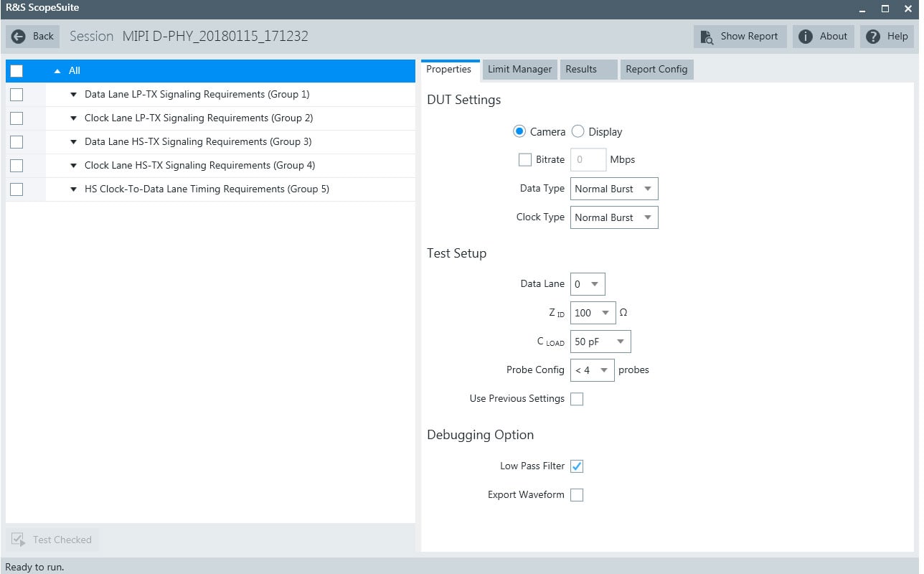Disable the Low Pass Filter checkbox
The width and height of the screenshot is (924, 574).
(577, 466)
